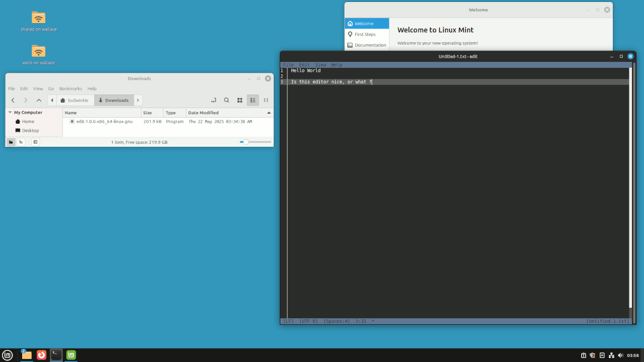Adjust the file manager zoom slider
This screenshot has height=362, width=644.
click(256, 142)
